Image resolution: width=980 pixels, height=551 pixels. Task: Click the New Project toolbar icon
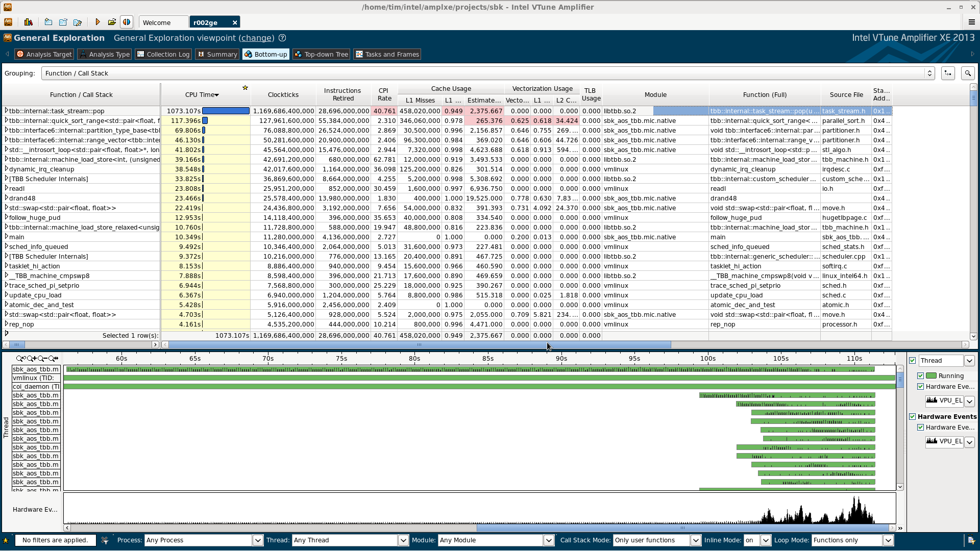click(48, 22)
